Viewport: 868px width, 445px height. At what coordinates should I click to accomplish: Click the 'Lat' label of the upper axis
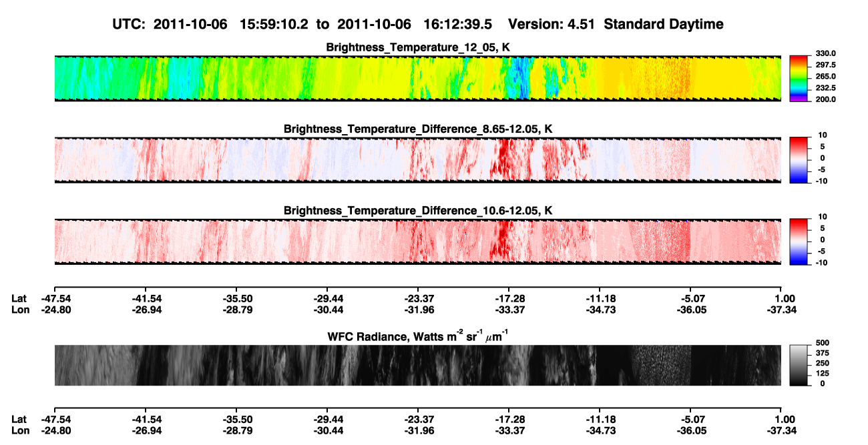click(x=19, y=298)
